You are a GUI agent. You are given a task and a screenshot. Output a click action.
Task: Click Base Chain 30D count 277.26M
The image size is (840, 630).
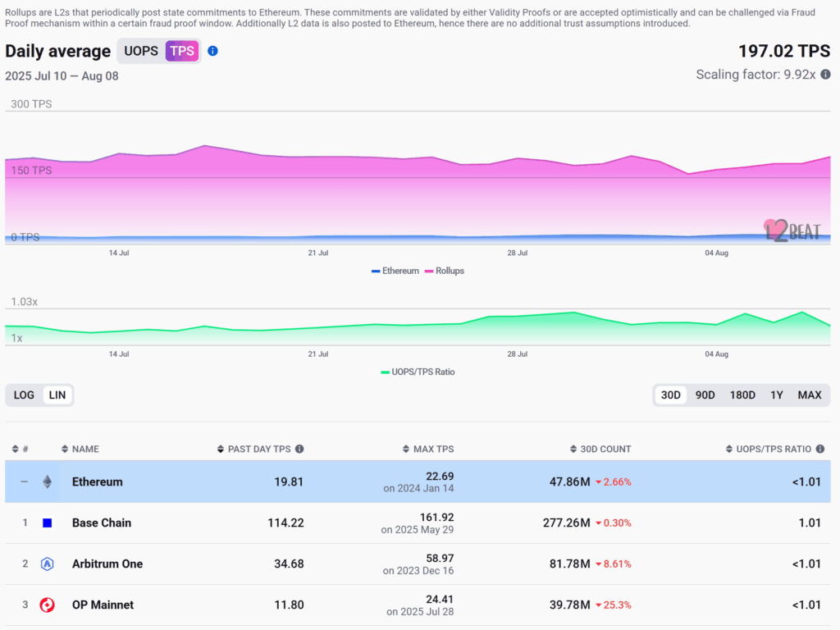pyautogui.click(x=567, y=523)
